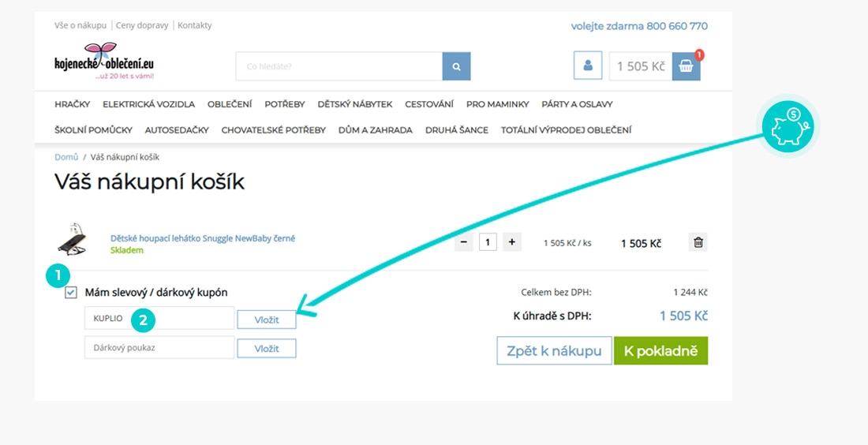
Task: Open POTŘEBY menu category
Action: click(285, 104)
